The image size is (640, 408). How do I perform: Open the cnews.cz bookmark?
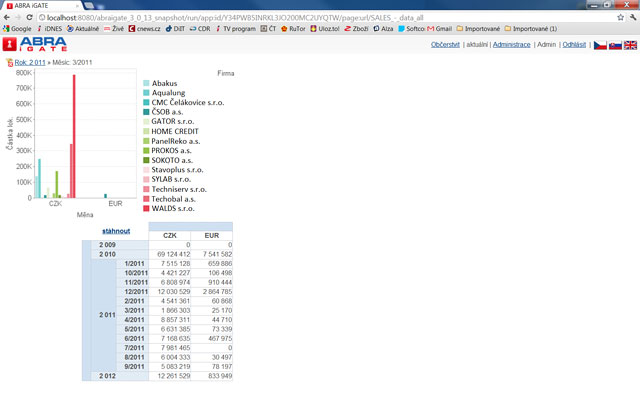(x=144, y=29)
